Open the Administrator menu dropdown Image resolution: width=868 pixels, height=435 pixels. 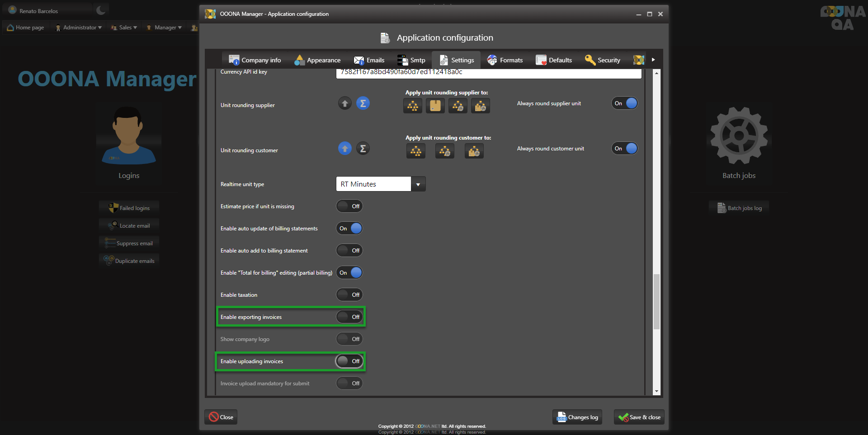(79, 28)
